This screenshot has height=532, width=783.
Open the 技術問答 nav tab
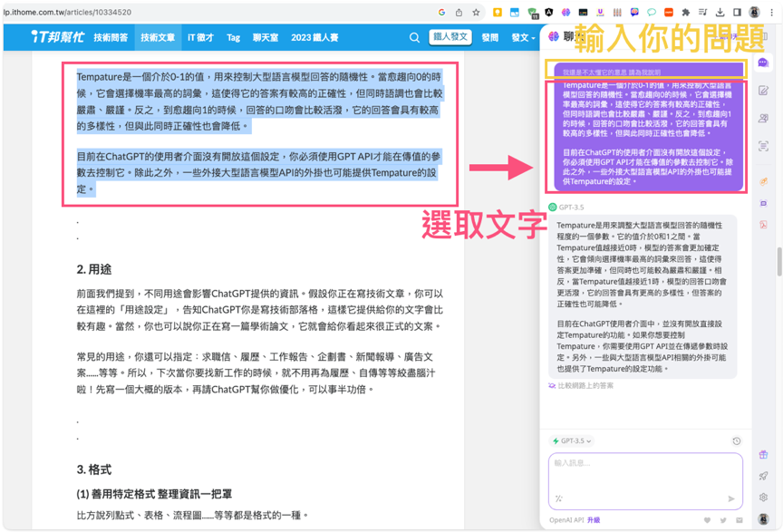(x=111, y=37)
